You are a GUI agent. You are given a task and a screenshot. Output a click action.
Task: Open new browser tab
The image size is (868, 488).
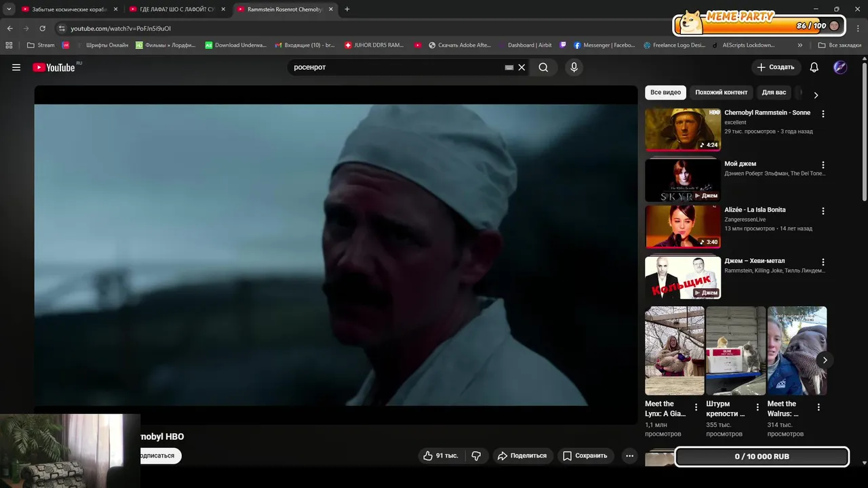347,9
